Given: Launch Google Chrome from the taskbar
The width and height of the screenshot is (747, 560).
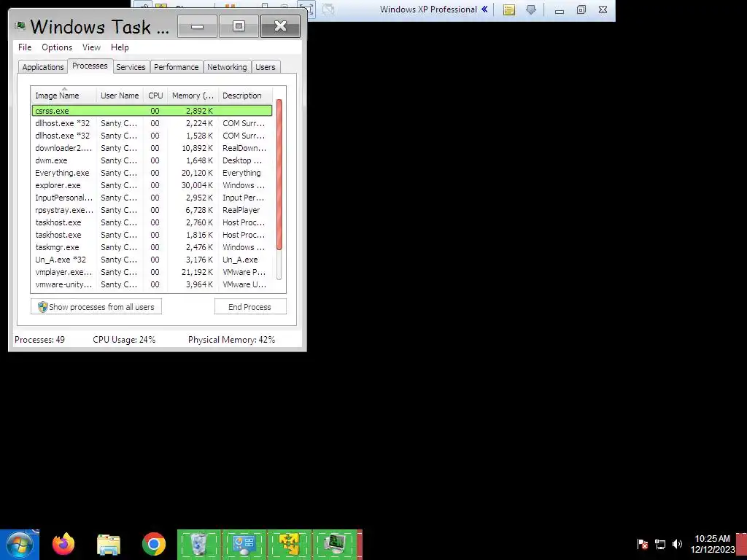Looking at the screenshot, I should click(x=153, y=544).
